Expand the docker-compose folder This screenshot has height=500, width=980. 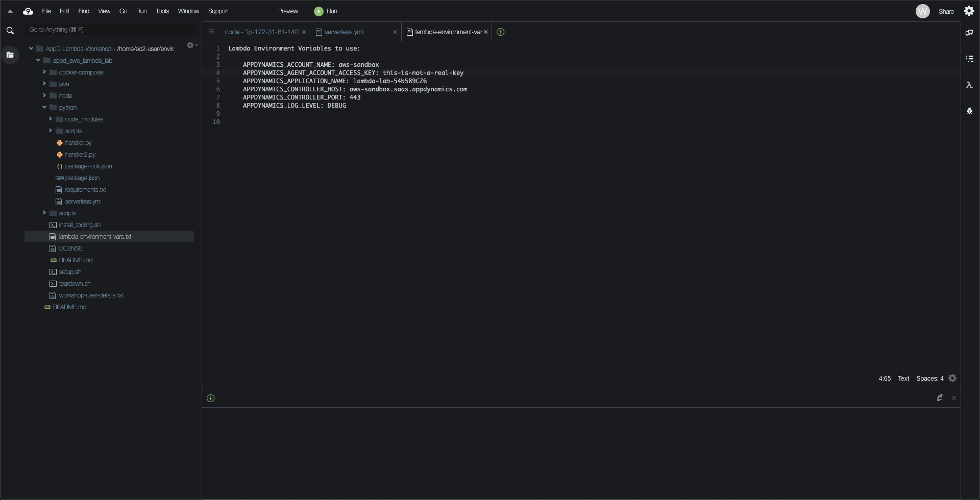point(44,72)
